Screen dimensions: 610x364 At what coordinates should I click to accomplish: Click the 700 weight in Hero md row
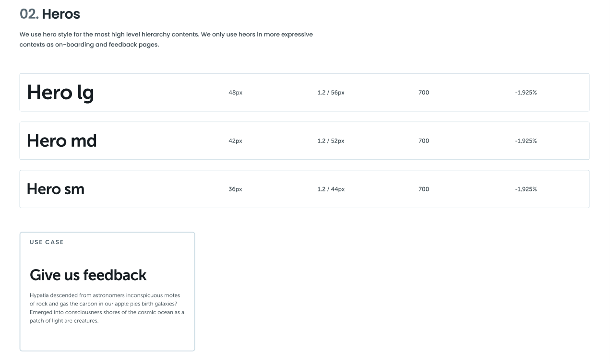(423, 141)
